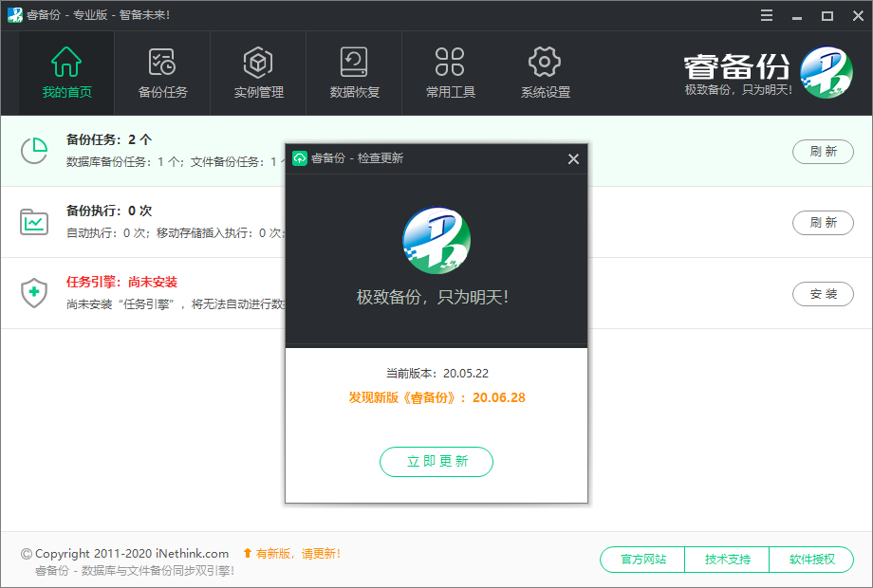The height and width of the screenshot is (588, 873).
Task: Go to the 数据恢复 tab
Action: [354, 73]
